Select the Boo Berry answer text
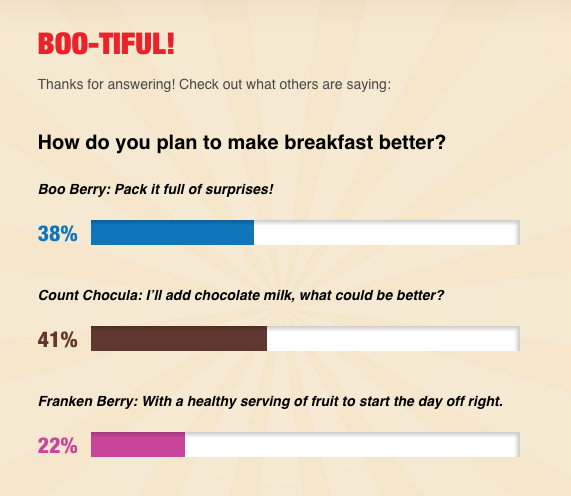This screenshot has width=571, height=496. click(x=155, y=189)
